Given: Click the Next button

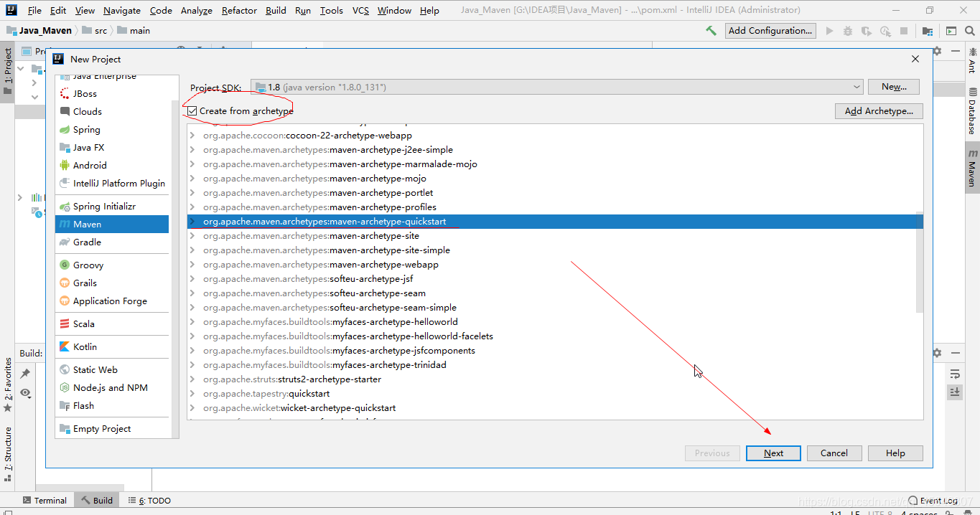Looking at the screenshot, I should [773, 453].
